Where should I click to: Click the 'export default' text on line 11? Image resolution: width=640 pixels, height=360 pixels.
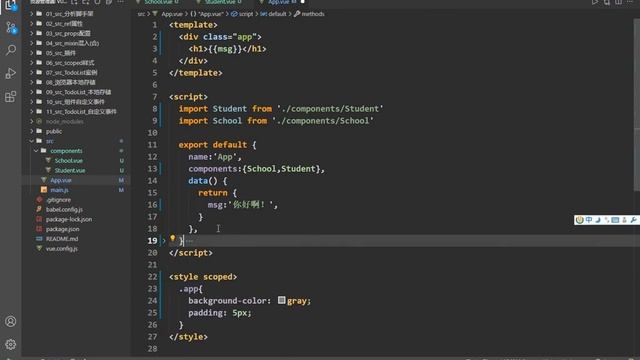pos(213,145)
